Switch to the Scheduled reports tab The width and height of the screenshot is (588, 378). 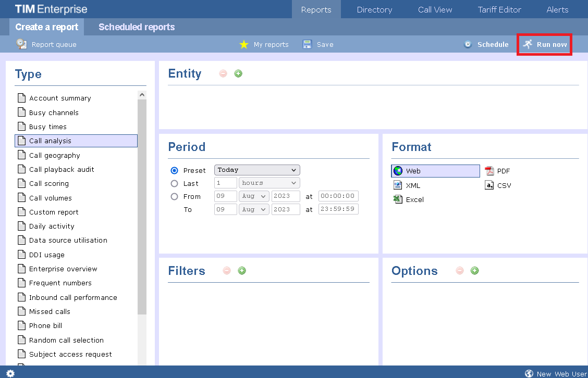(x=136, y=27)
